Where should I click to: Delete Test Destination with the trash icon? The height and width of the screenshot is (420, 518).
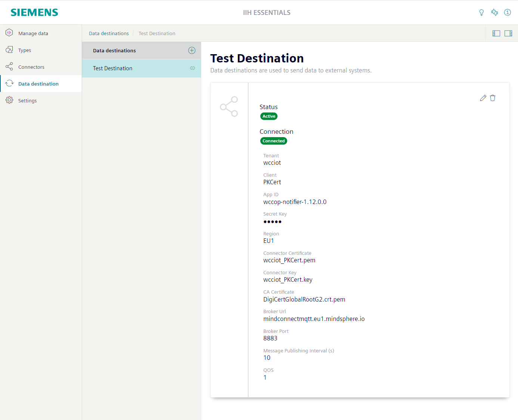[493, 98]
